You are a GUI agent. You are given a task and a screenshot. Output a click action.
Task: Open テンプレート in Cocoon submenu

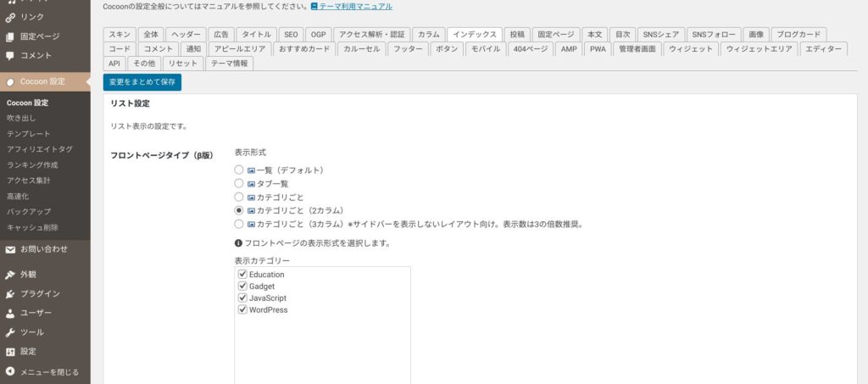click(28, 134)
